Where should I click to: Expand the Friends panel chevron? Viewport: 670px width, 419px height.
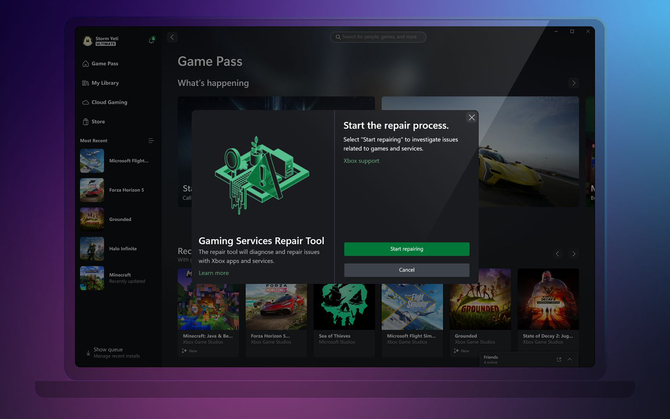[570, 360]
